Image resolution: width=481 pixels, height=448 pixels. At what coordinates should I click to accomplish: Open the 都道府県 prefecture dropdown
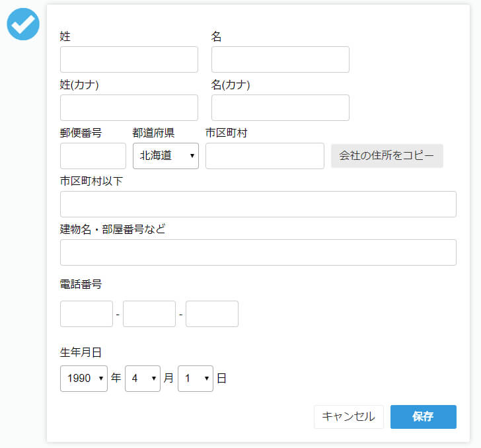[x=166, y=156]
